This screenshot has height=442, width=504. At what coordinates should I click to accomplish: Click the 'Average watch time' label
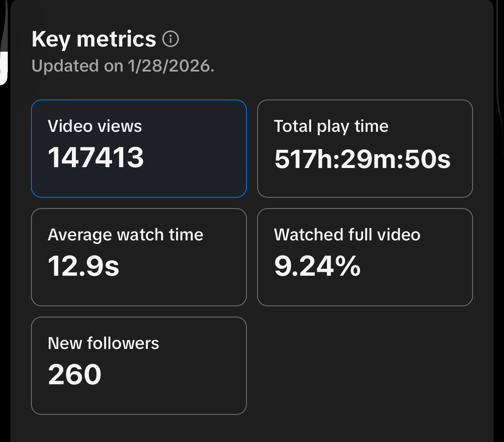point(125,235)
